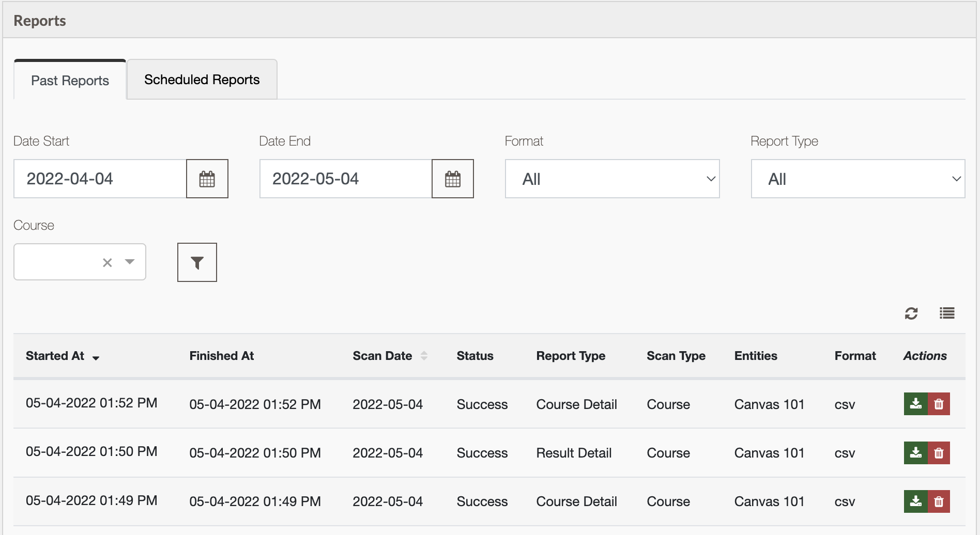Click the Finished At column header
980x535 pixels.
tap(222, 356)
